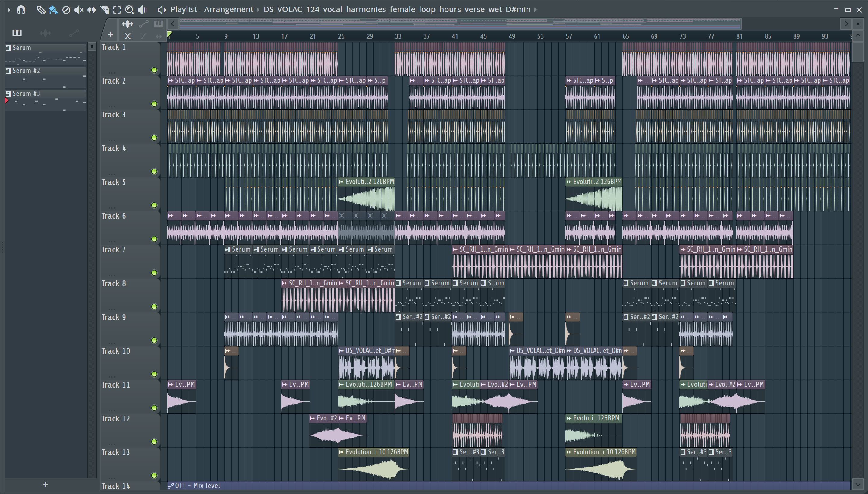The width and height of the screenshot is (868, 494).
Task: Select the Track 10 header label
Action: (116, 351)
